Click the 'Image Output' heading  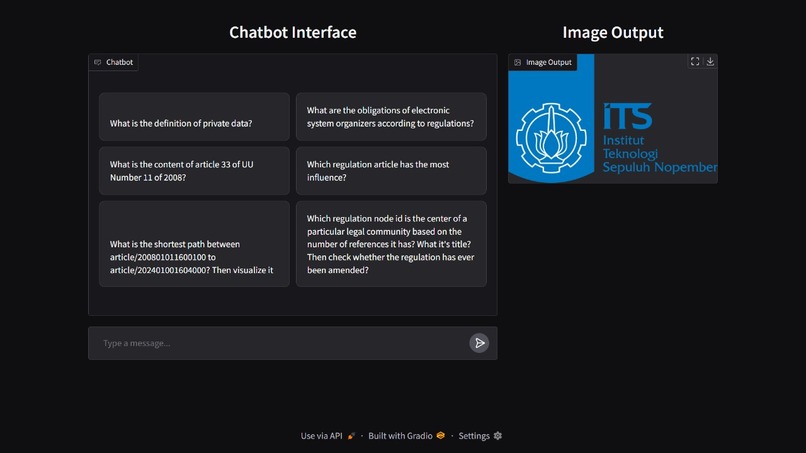click(613, 32)
